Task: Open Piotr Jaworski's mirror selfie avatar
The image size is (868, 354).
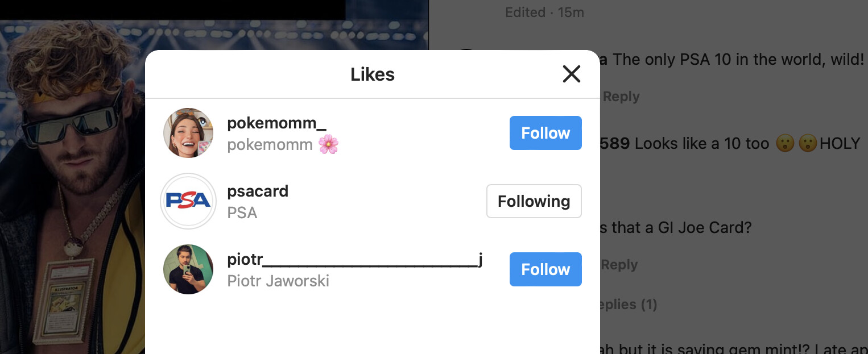Action: 188,269
